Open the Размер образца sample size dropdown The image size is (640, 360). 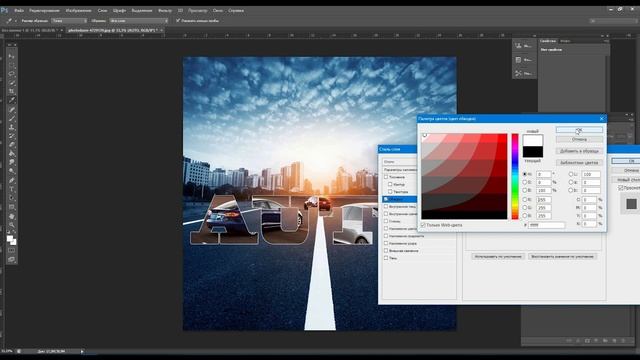point(69,21)
